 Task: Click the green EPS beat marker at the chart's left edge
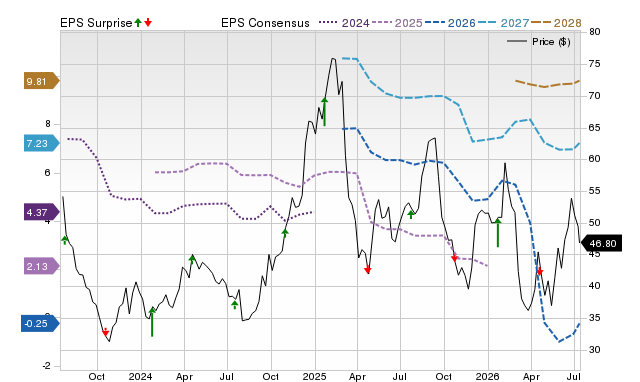pyautogui.click(x=64, y=240)
